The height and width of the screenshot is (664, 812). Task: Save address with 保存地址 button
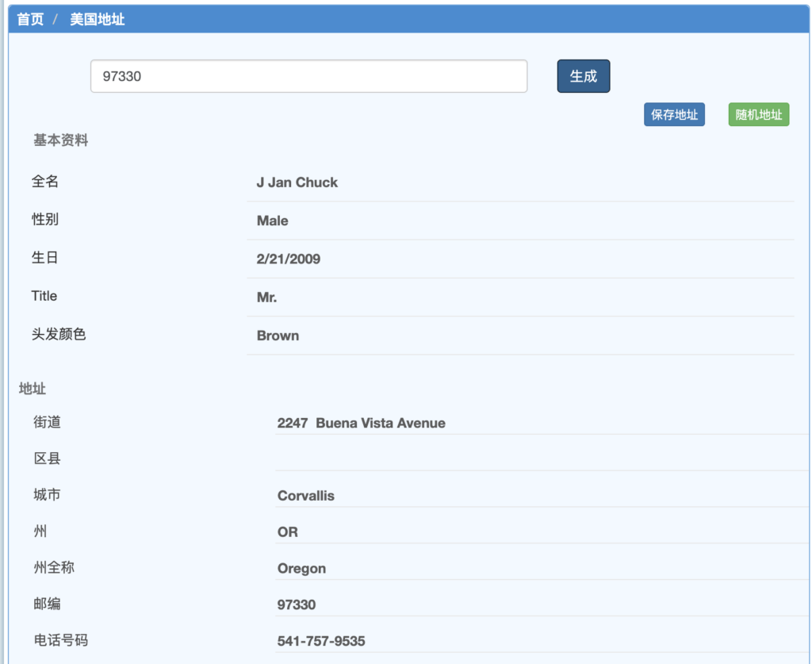674,114
